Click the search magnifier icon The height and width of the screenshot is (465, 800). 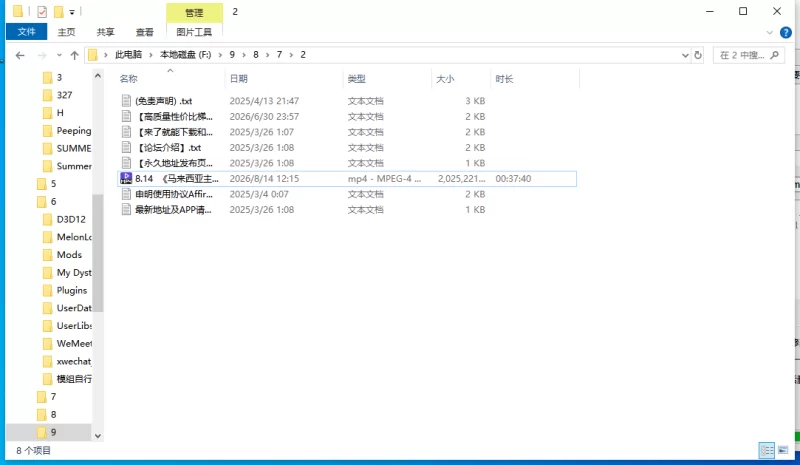(774, 55)
